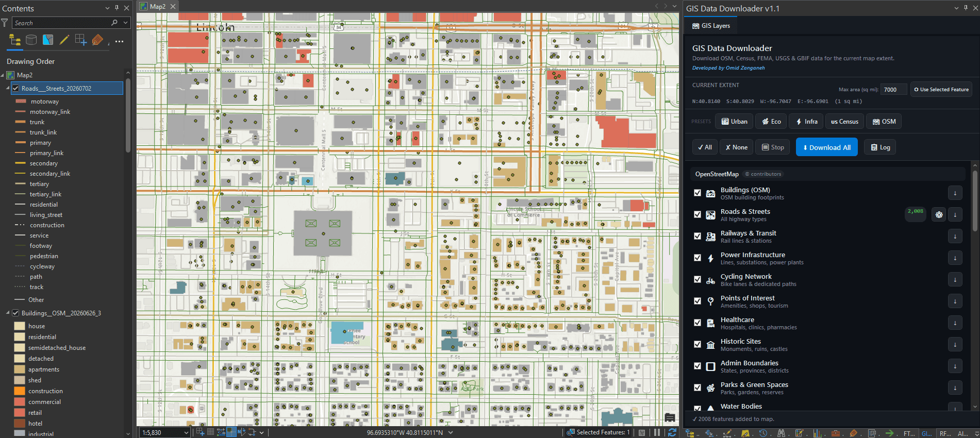Uncheck Roads__Streets_20260702 layer visibility
Viewport: 980px width, 438px height.
click(15, 88)
